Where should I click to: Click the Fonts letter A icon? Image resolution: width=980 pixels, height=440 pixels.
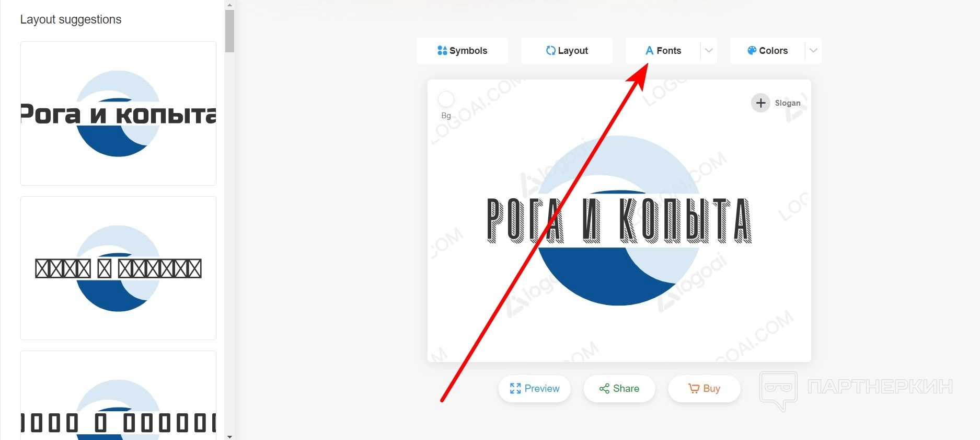click(x=650, y=51)
